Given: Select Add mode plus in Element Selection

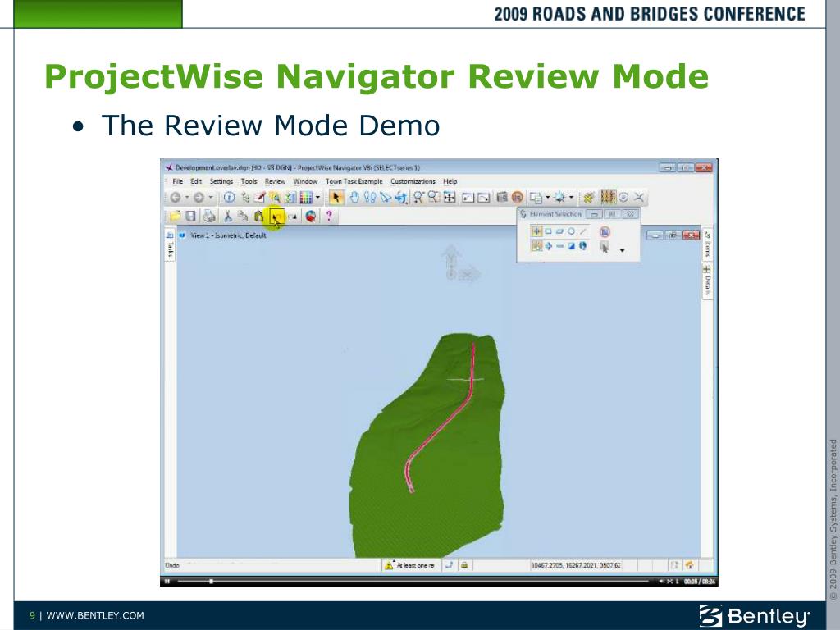Looking at the screenshot, I should 548,246.
